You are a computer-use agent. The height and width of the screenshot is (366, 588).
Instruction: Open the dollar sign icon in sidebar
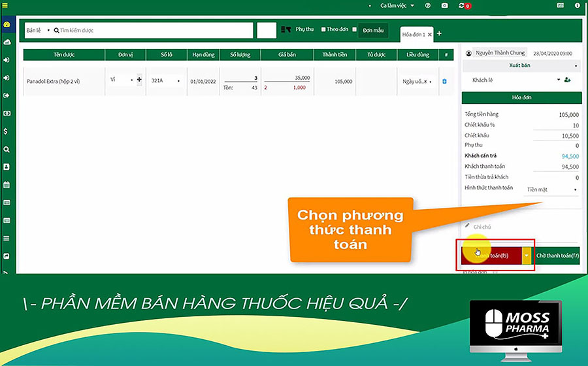click(x=6, y=131)
